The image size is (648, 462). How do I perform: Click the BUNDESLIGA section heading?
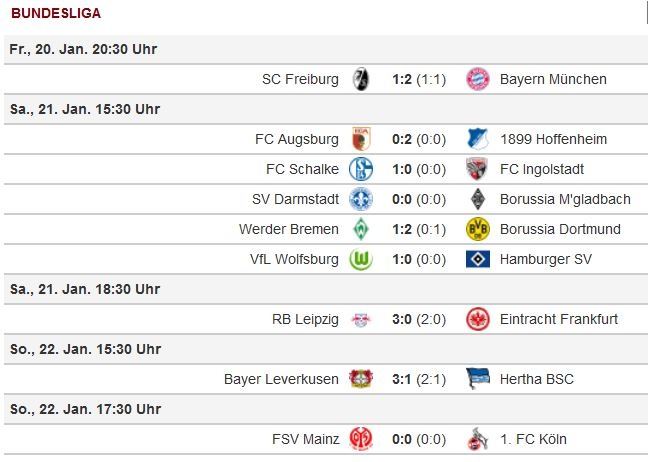(55, 14)
